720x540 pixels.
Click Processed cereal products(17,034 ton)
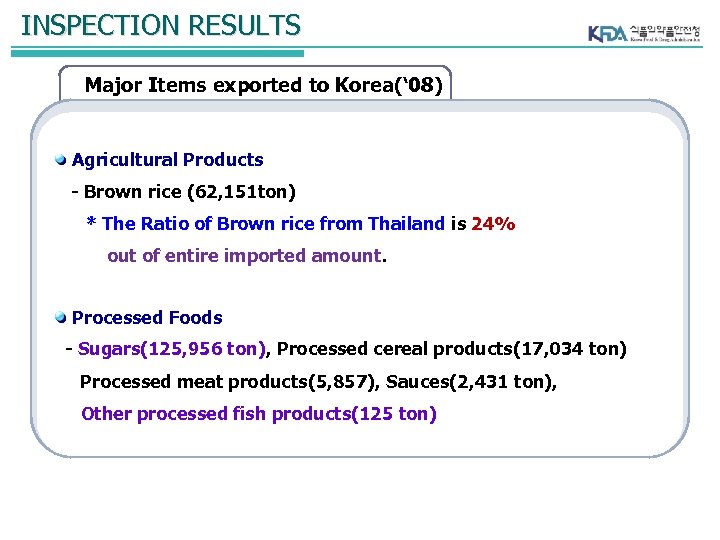(452, 349)
